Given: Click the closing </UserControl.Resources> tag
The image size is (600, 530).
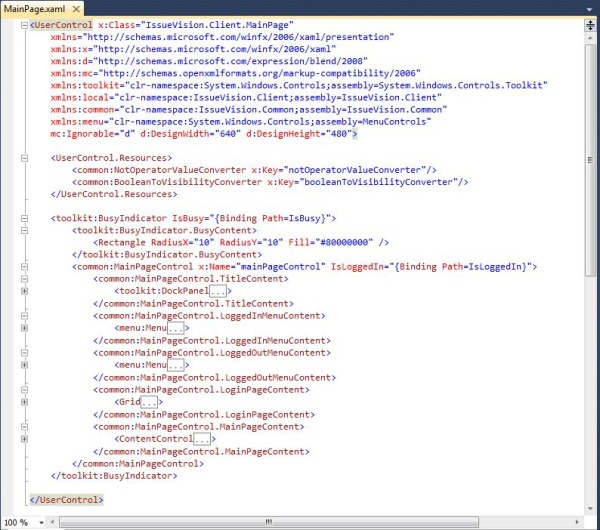Looking at the screenshot, I should pos(114,194).
